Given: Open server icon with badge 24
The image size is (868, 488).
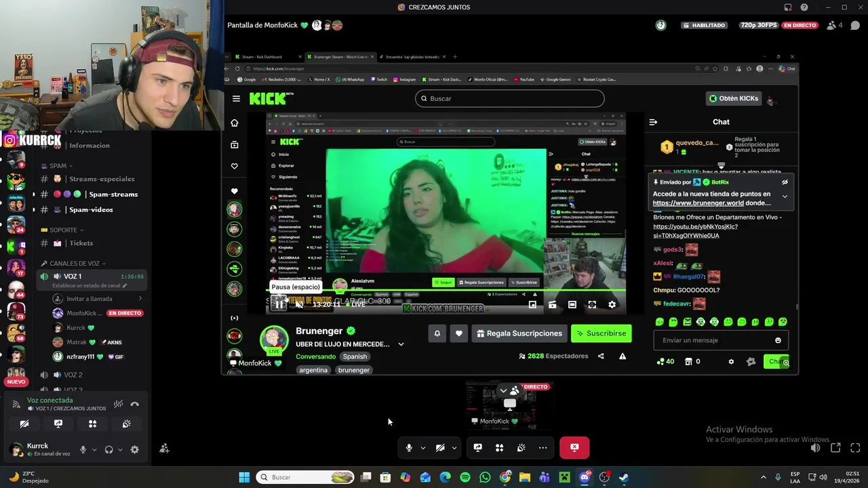Looking at the screenshot, I should 16,224.
